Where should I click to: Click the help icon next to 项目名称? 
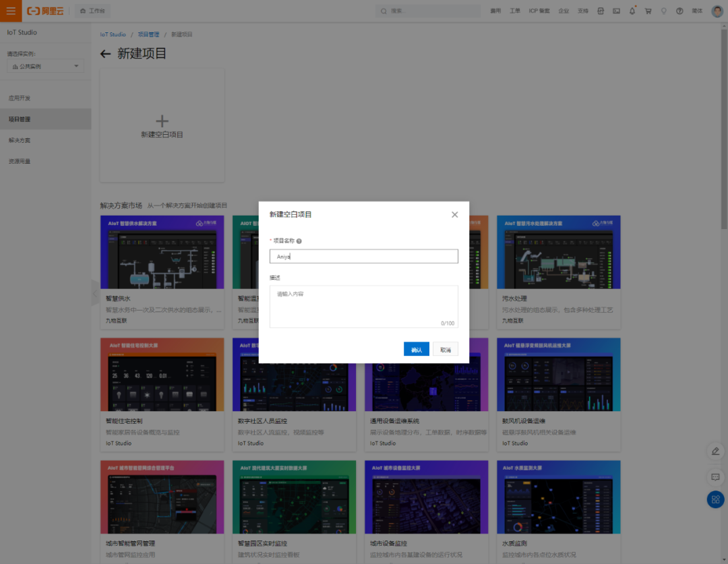point(299,241)
